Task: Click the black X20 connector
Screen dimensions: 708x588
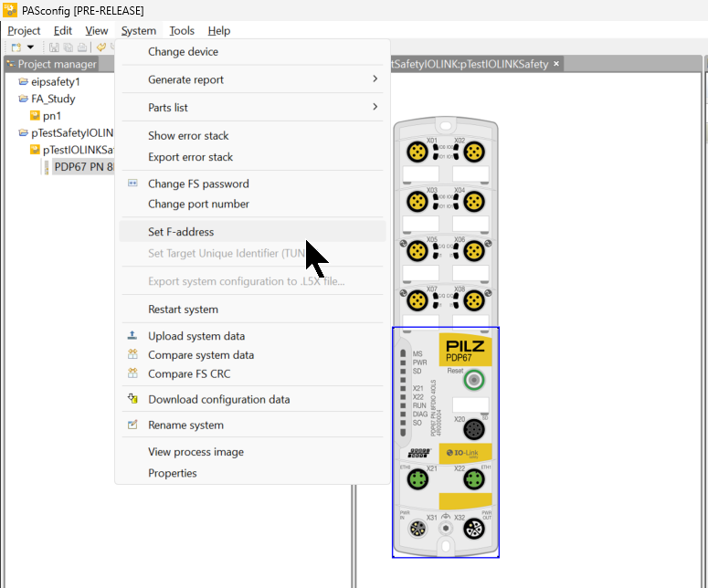Action: (x=473, y=430)
